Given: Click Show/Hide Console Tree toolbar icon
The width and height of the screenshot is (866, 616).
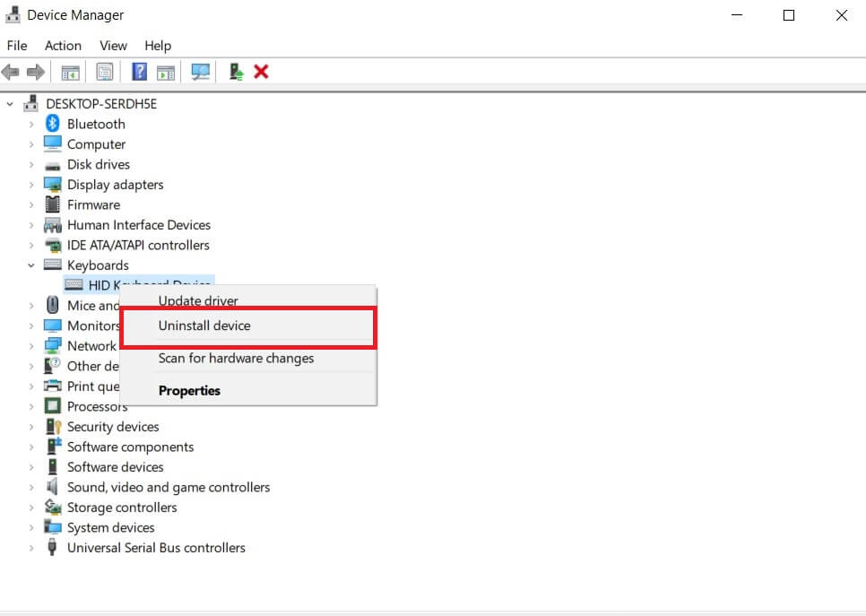Looking at the screenshot, I should (x=70, y=73).
